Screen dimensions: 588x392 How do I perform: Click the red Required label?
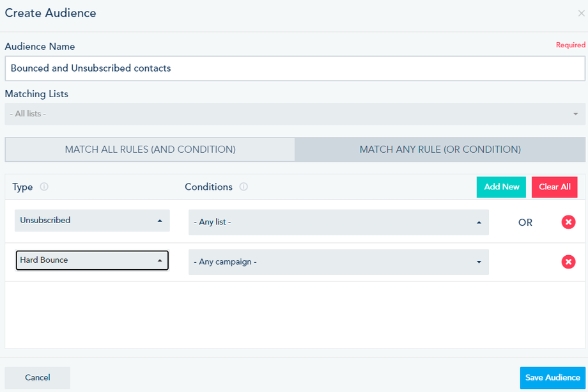coord(570,45)
